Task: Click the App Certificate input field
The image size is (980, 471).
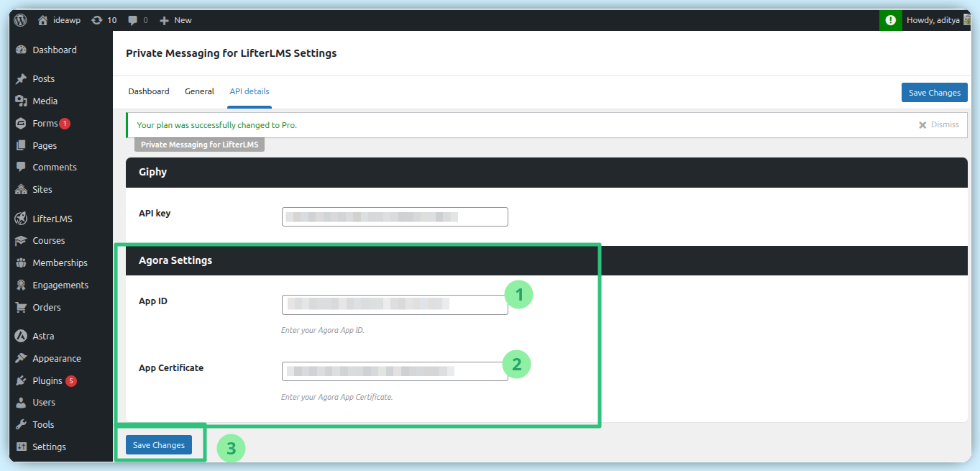Action: [395, 371]
